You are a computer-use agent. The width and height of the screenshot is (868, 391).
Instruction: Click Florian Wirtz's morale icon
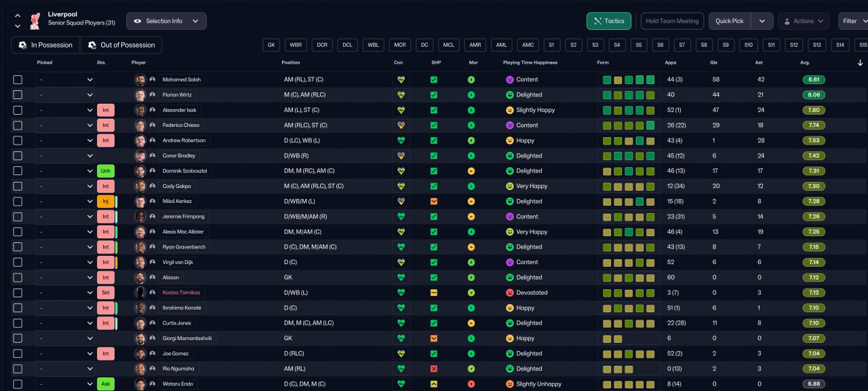pyautogui.click(x=471, y=95)
